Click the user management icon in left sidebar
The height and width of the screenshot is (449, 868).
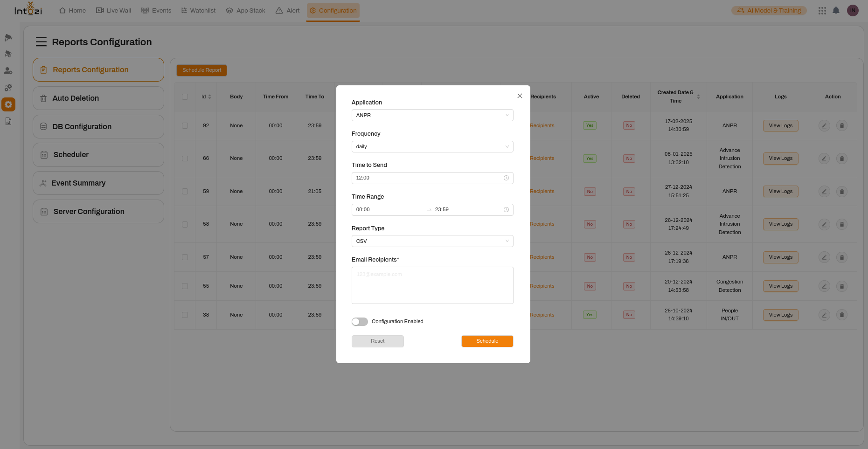point(8,70)
